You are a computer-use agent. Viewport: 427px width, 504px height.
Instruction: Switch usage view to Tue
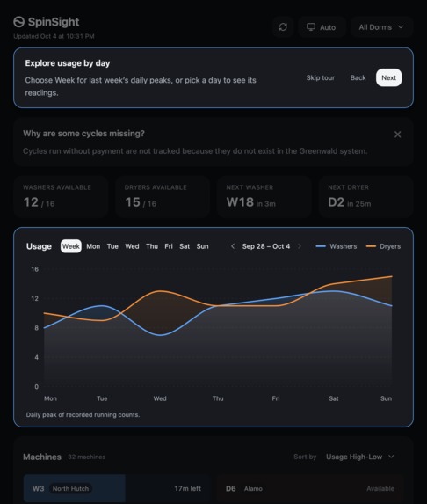112,246
